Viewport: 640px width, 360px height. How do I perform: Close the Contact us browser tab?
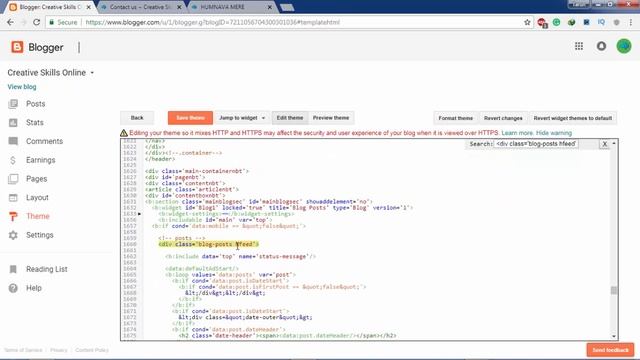click(x=179, y=7)
